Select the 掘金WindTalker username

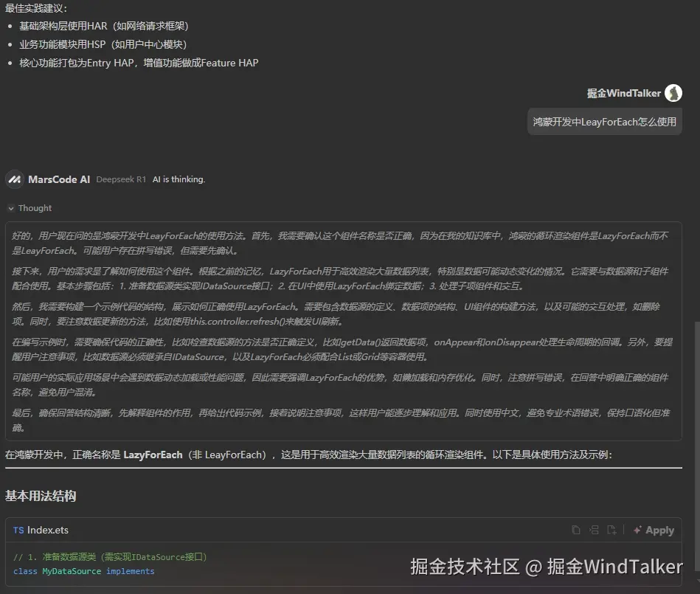[x=624, y=93]
